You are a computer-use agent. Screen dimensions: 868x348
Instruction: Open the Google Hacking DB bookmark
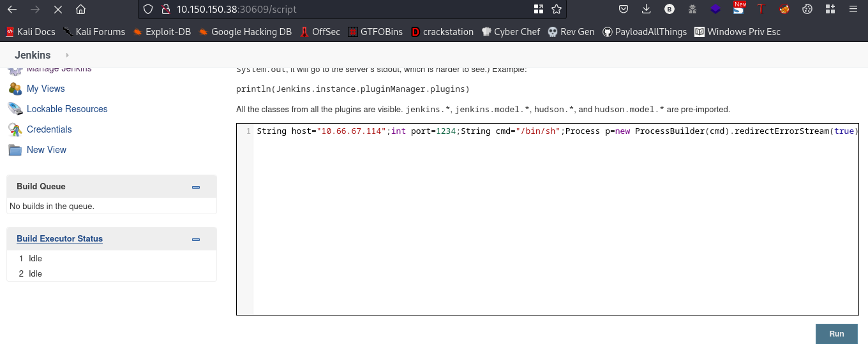click(x=245, y=31)
